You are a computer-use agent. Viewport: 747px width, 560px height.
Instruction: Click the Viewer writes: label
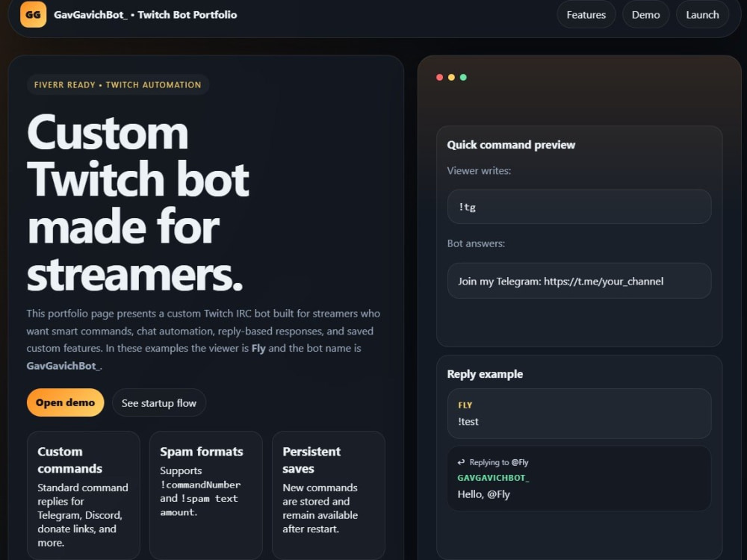coord(479,170)
